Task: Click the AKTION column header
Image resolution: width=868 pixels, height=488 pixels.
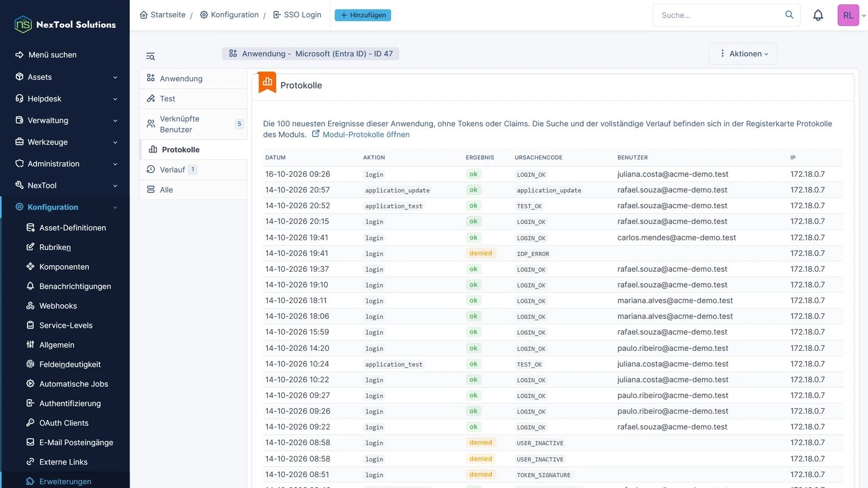Action: pos(374,158)
